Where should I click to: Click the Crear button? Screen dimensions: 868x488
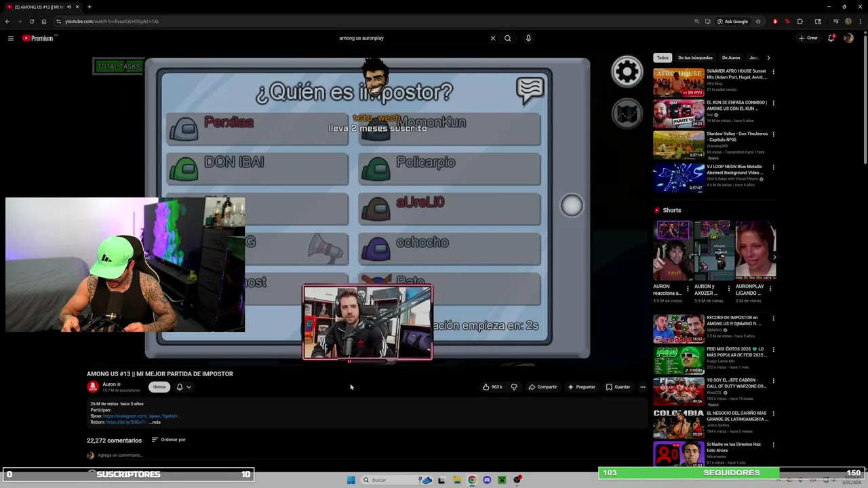tap(808, 38)
